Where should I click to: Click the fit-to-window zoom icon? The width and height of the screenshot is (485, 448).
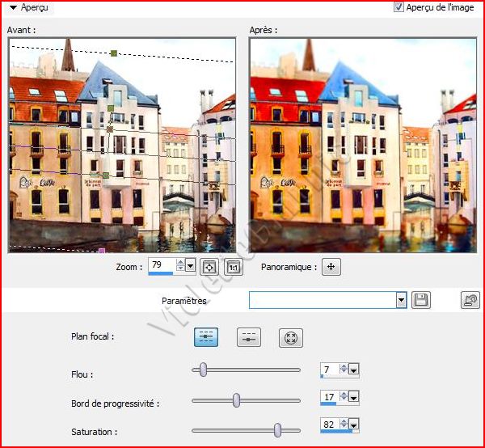(209, 266)
